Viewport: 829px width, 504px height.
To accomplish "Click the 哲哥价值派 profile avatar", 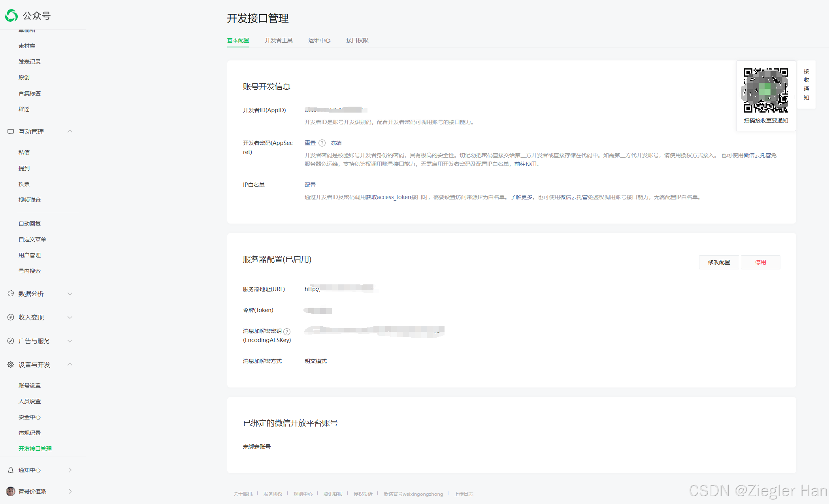I will [11, 491].
